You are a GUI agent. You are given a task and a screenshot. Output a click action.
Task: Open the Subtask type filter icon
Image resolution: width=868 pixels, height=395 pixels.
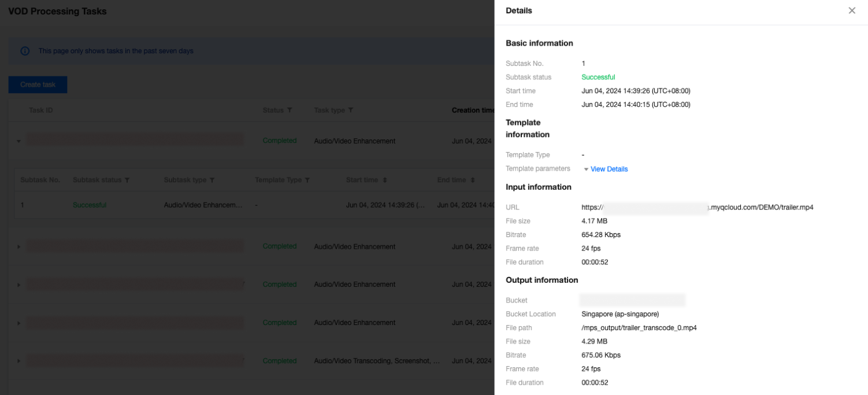[x=212, y=180]
